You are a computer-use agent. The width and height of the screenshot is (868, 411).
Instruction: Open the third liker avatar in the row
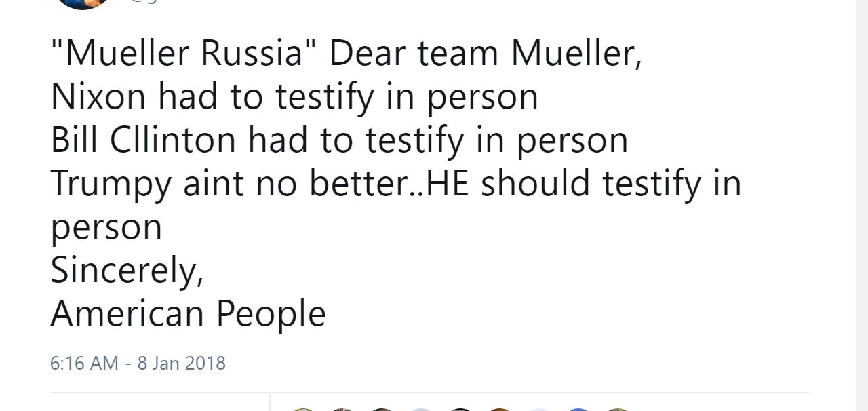pos(382,408)
